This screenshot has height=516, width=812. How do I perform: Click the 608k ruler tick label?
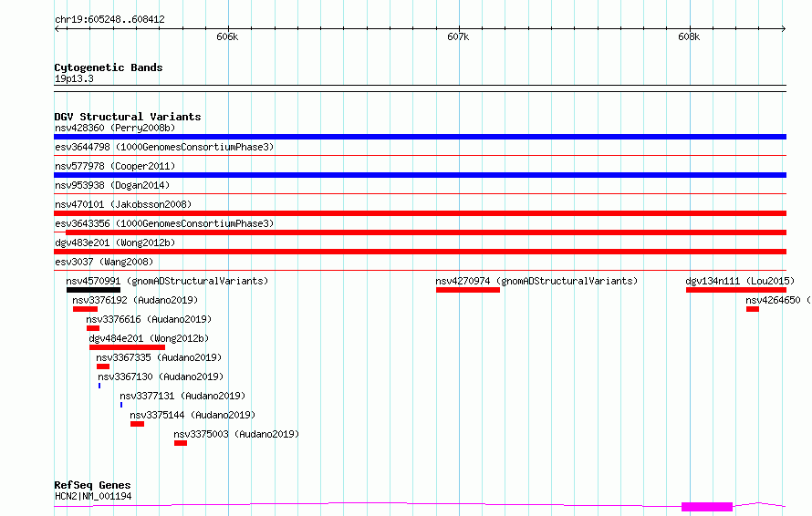coord(689,36)
